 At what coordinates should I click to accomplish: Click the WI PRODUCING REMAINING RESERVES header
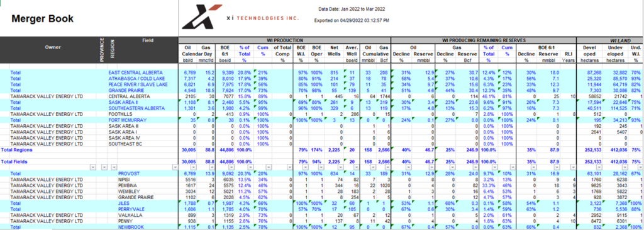click(x=484, y=40)
